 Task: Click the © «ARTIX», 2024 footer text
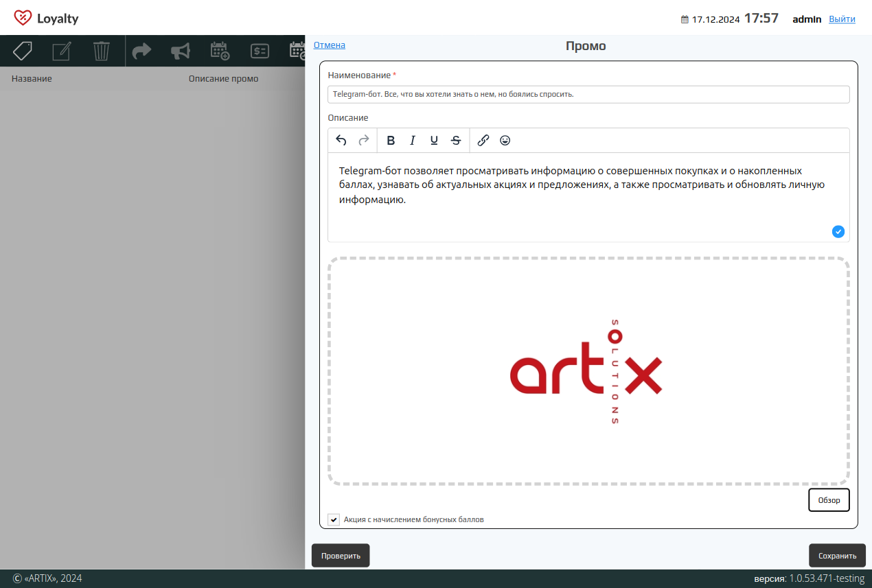tap(47, 578)
